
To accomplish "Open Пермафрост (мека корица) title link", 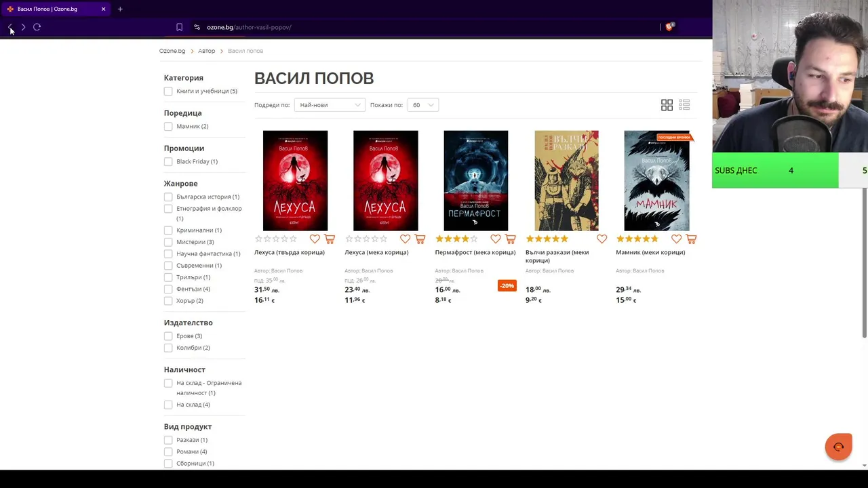I will click(x=475, y=252).
